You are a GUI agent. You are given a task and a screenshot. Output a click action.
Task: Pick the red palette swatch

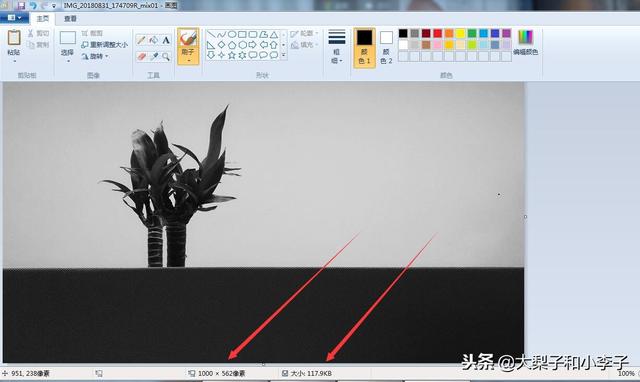(438, 33)
